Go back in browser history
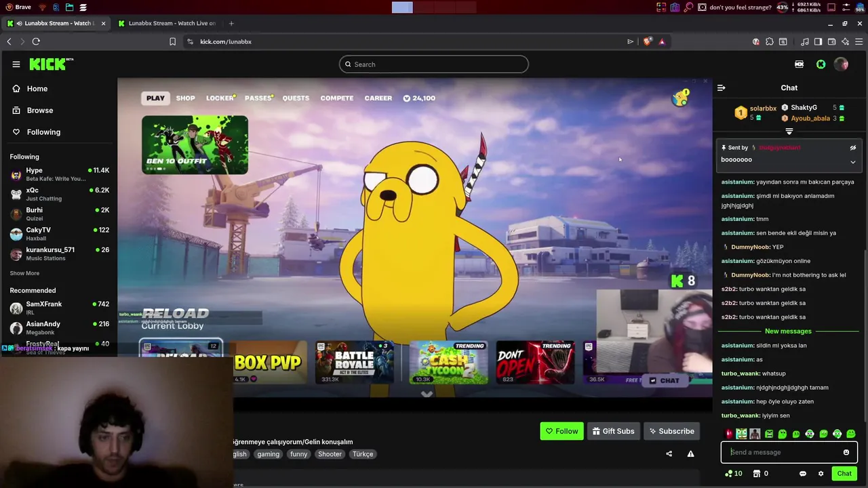Image resolution: width=868 pixels, height=488 pixels. [x=9, y=41]
